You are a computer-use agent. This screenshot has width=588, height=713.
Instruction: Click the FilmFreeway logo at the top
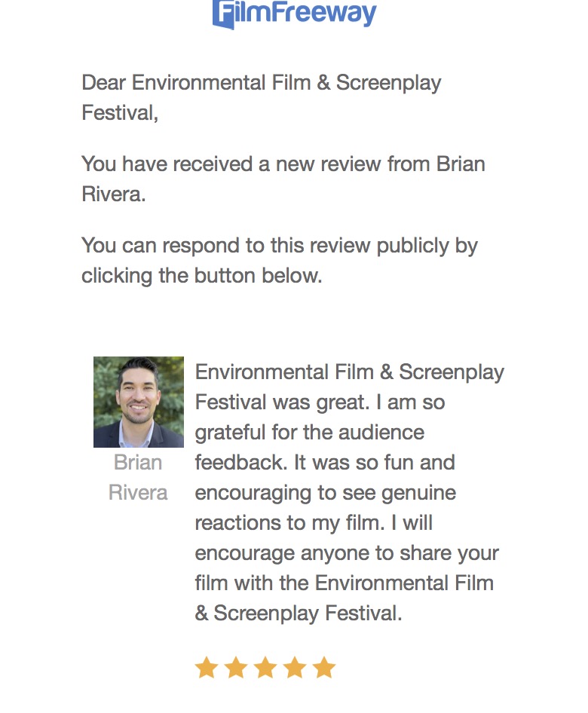[x=295, y=14]
